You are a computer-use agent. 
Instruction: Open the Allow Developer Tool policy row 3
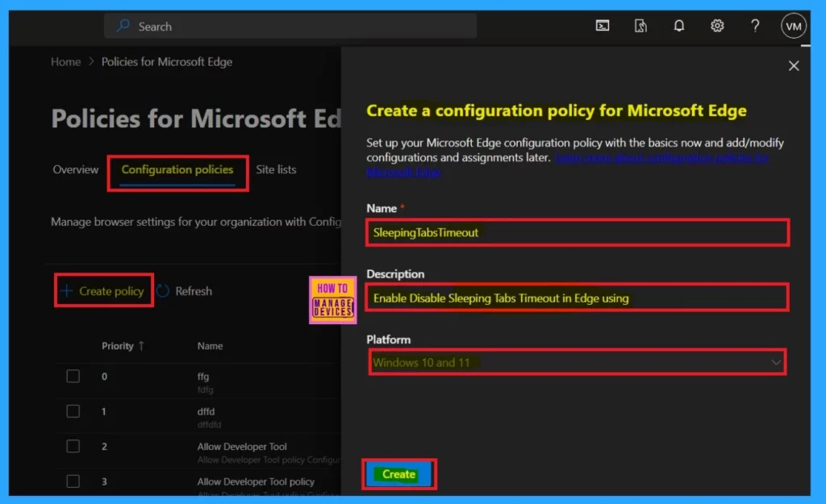click(256, 481)
